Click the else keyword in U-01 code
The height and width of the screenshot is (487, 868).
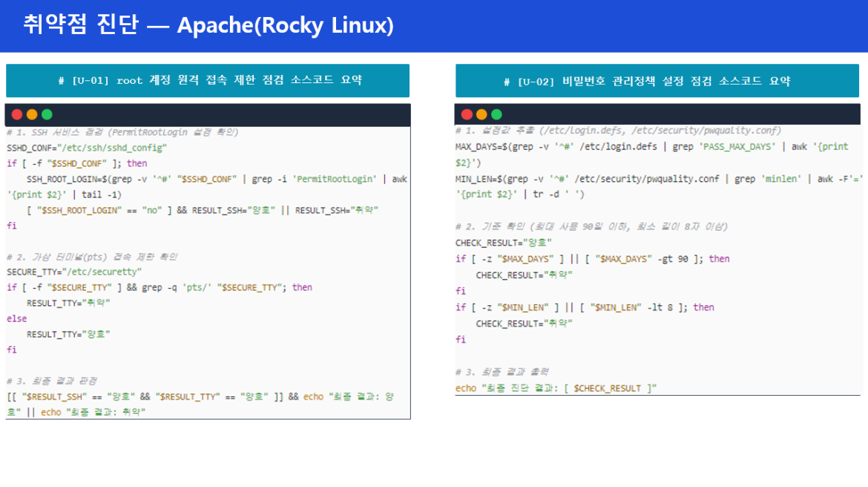click(16, 318)
